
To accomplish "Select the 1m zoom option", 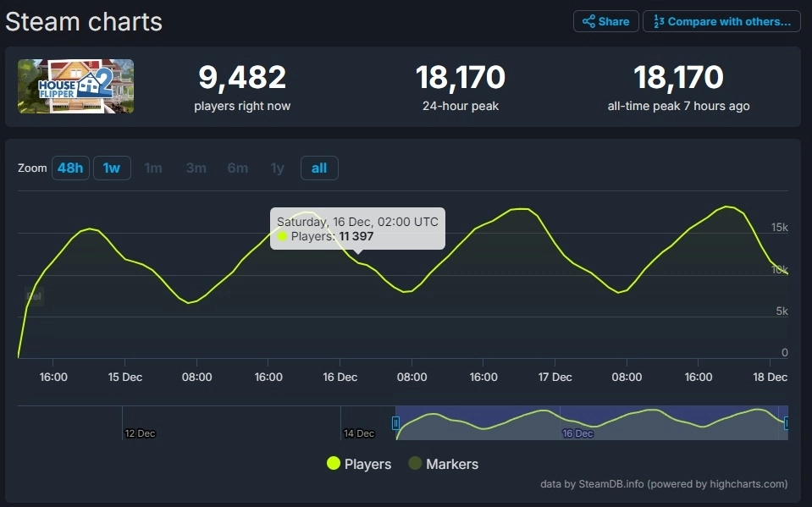I will click(x=153, y=168).
